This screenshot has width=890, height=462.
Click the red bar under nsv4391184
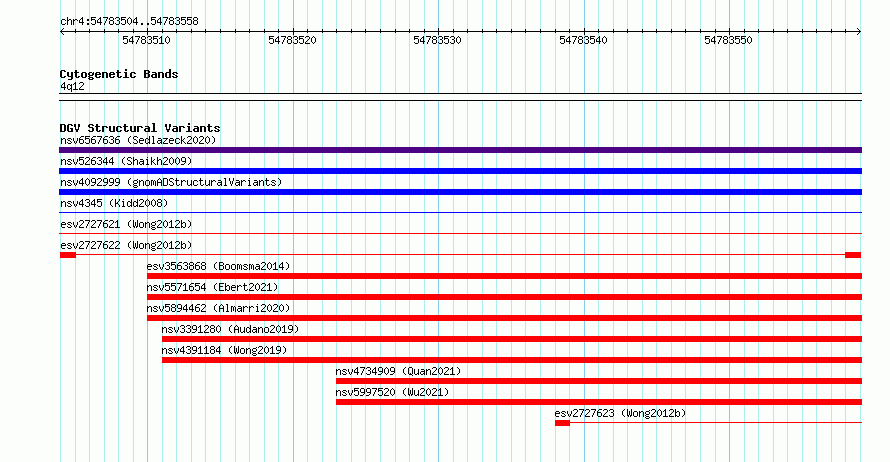pos(512,360)
